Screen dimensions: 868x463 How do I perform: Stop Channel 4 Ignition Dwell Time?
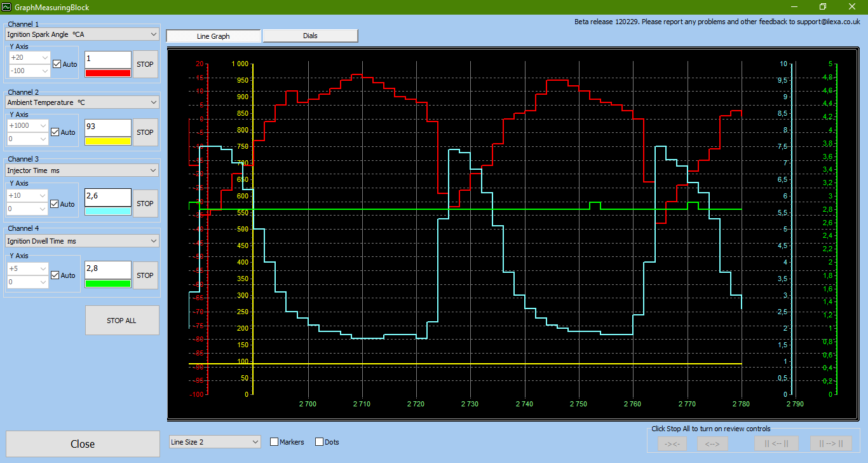coord(145,275)
